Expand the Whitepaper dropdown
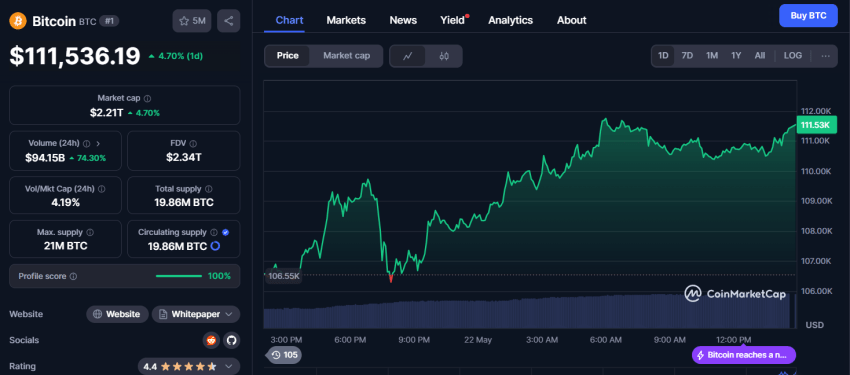The width and height of the screenshot is (850, 375). (x=196, y=314)
